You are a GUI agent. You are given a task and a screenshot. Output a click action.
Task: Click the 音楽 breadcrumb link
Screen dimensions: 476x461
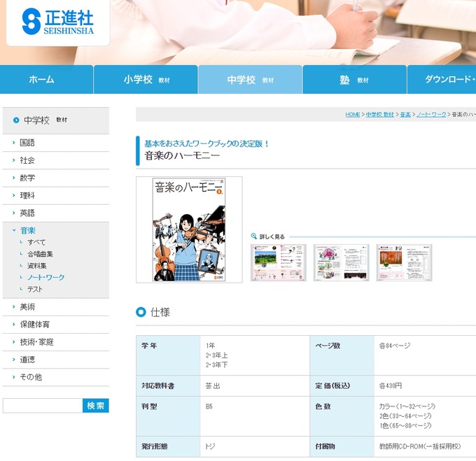click(405, 114)
